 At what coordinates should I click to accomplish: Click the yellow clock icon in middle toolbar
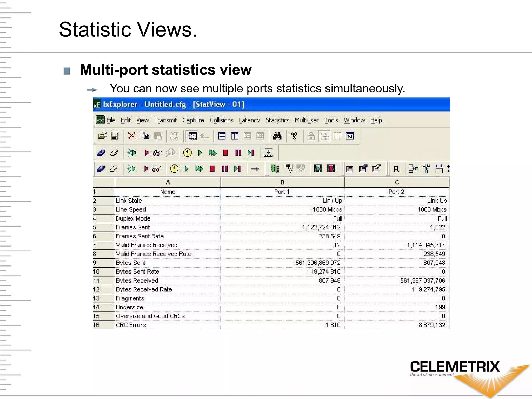point(187,153)
